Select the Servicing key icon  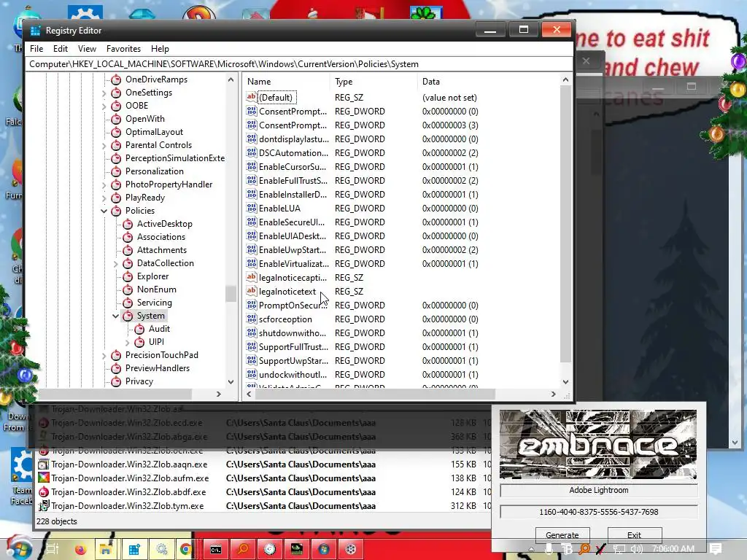click(x=128, y=303)
